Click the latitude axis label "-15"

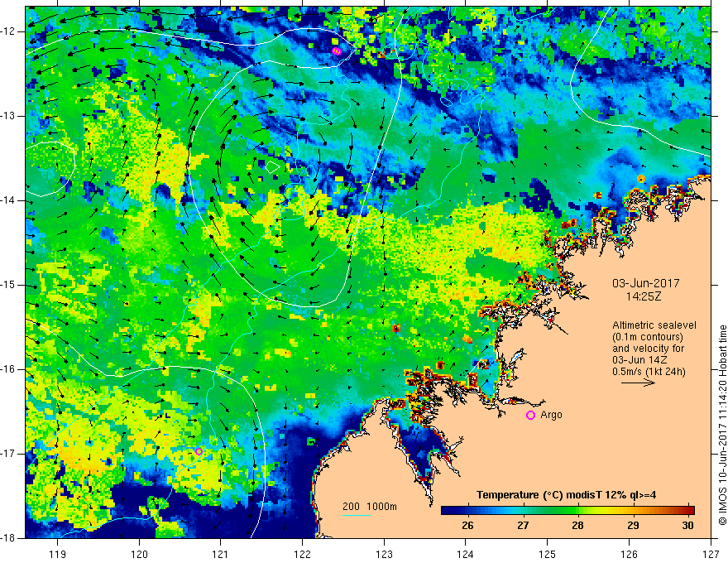(x=9, y=285)
